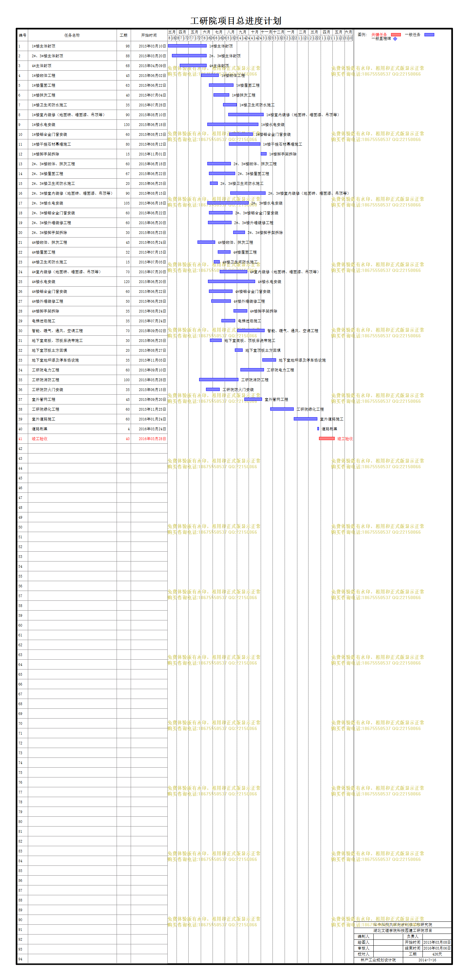Click task name cell 智能、暖气、通风、空调工程

pos(72,331)
